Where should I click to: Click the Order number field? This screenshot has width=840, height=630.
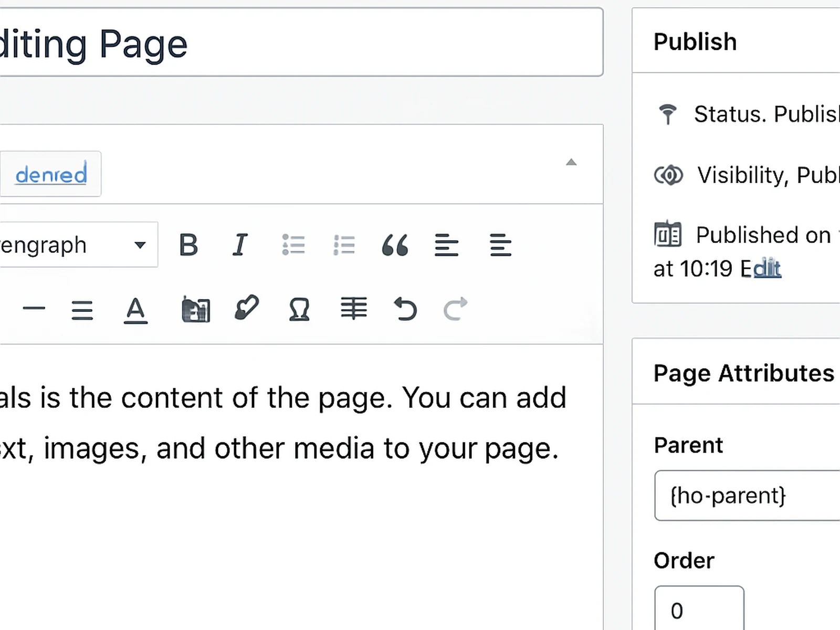(699, 610)
